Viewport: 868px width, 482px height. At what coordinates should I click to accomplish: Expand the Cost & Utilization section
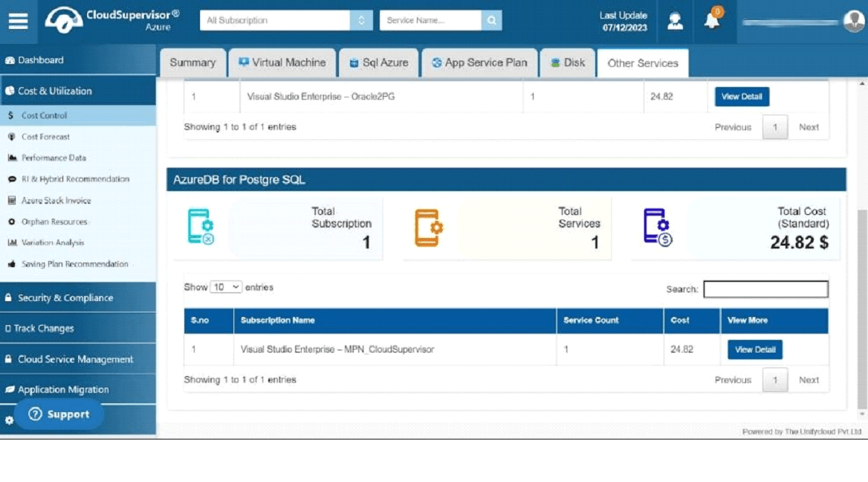pos(78,91)
